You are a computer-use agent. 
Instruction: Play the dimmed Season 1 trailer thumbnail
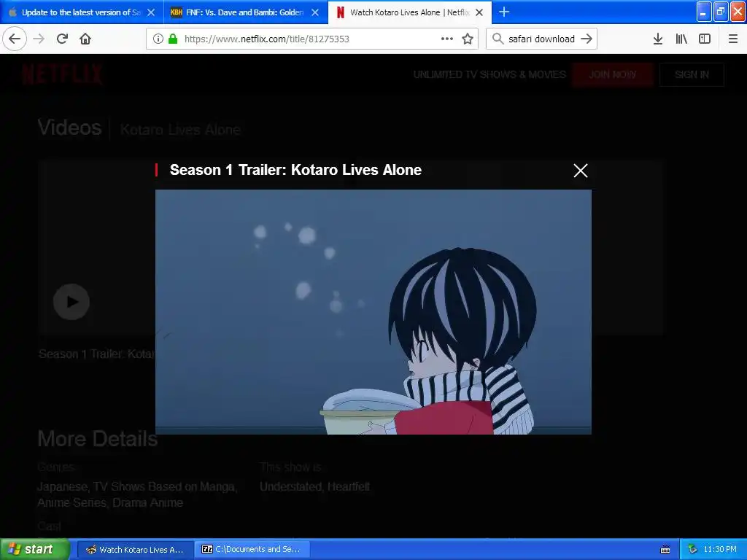tap(71, 302)
